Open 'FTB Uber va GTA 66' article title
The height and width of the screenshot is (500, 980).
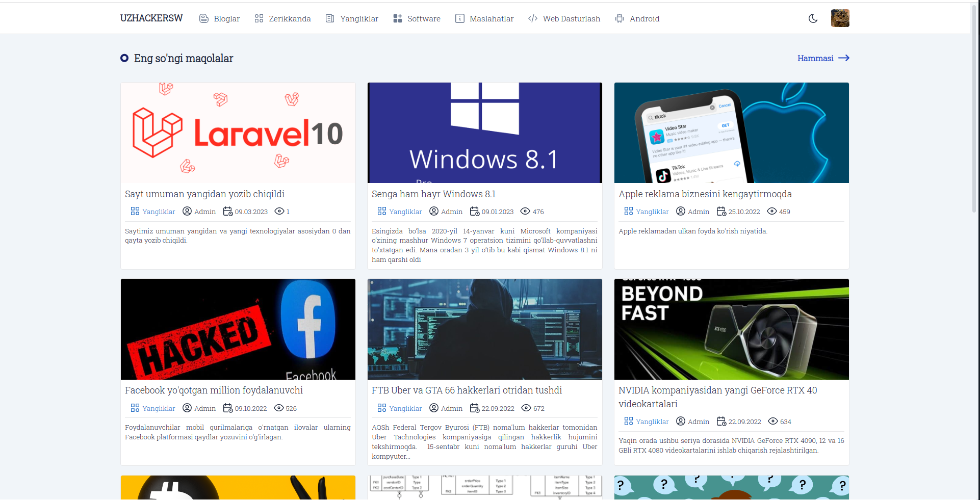coord(467,390)
